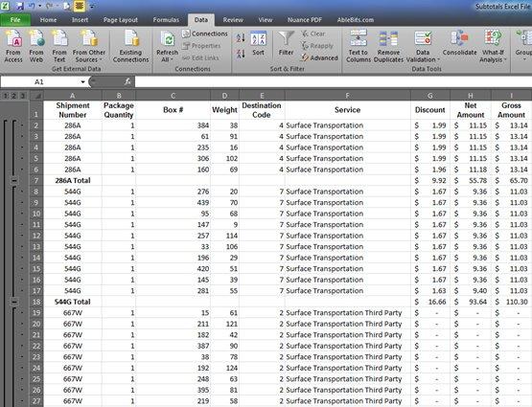Click the Excel application icon
This screenshot has height=407, width=532.
click(x=6, y=6)
